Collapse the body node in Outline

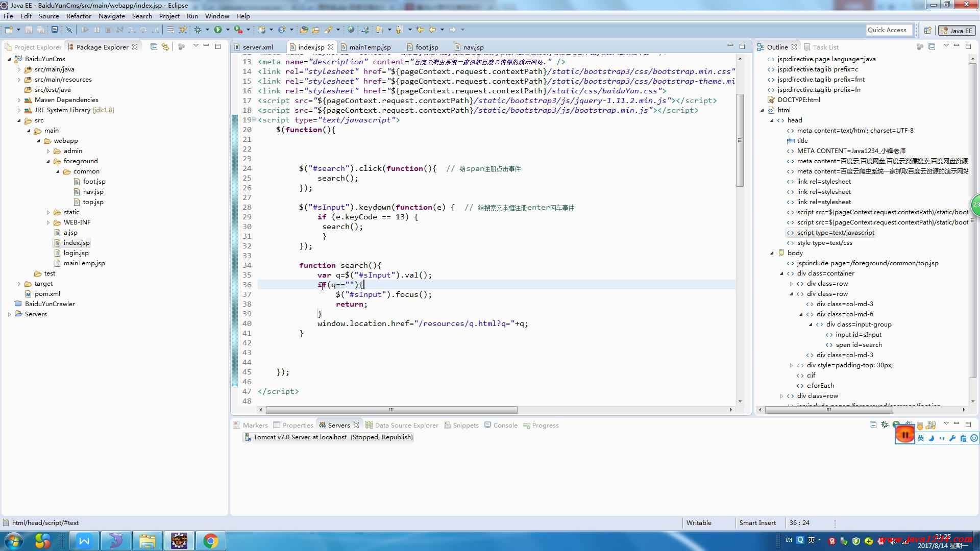click(x=772, y=253)
